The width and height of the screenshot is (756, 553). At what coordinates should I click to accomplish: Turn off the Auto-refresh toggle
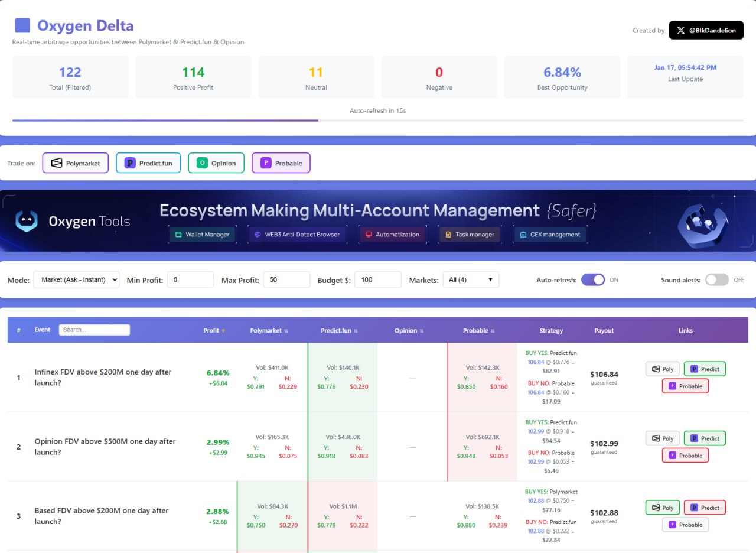[x=593, y=279]
